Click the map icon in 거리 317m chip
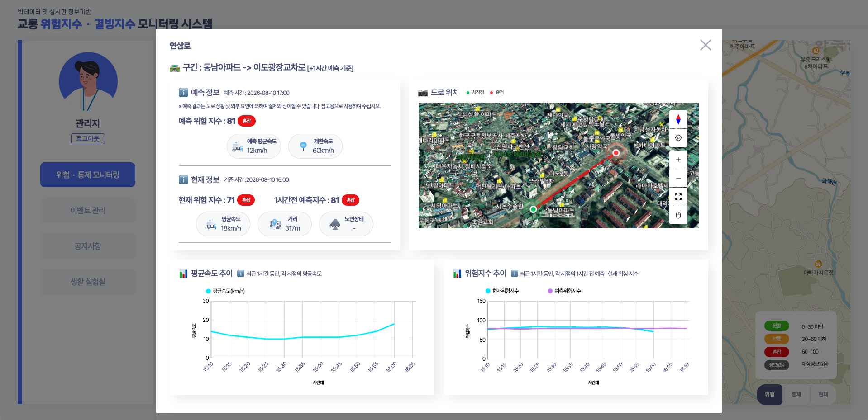The image size is (868, 420). [x=275, y=224]
